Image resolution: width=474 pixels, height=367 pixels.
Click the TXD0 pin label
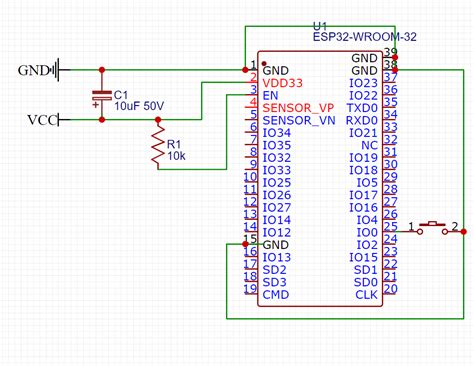click(362, 108)
